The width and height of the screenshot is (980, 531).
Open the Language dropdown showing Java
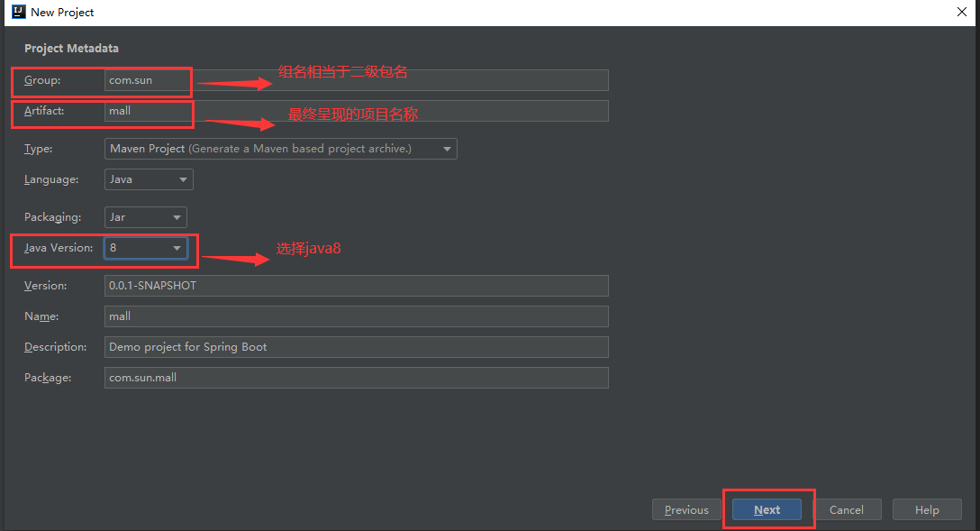click(149, 179)
